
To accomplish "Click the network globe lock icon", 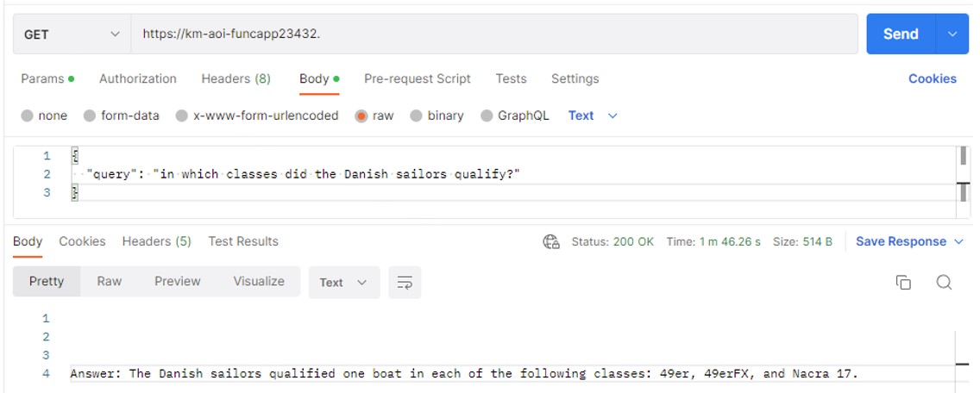I will tap(550, 242).
